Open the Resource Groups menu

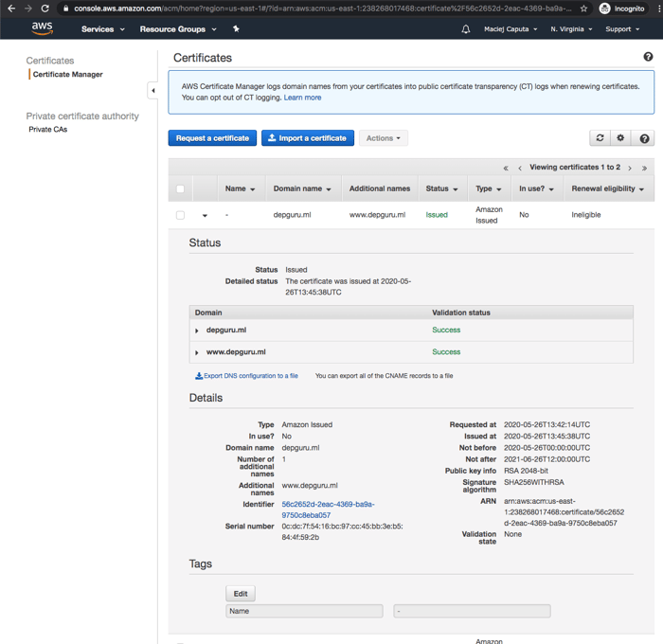178,29
